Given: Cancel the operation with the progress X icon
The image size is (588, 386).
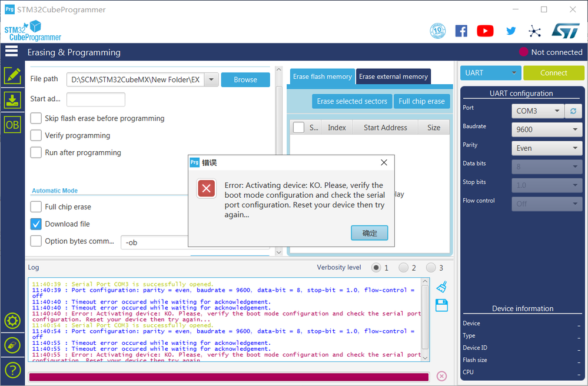Looking at the screenshot, I should tap(442, 376).
